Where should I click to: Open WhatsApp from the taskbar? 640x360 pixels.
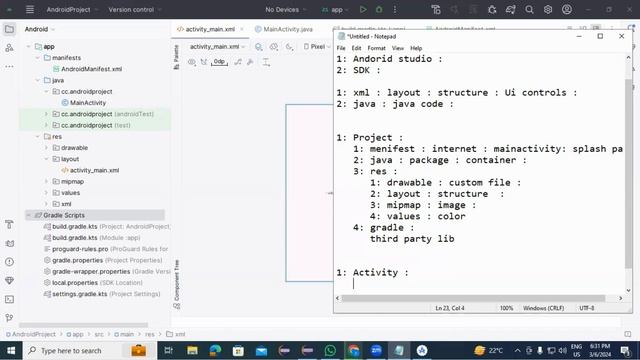click(x=330, y=351)
